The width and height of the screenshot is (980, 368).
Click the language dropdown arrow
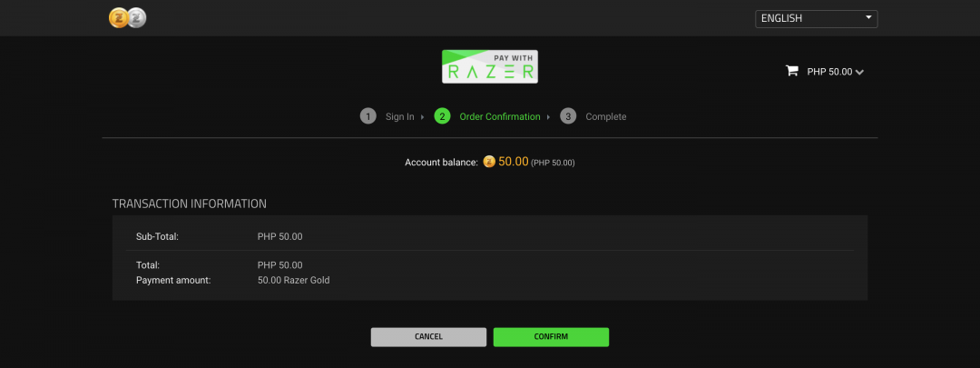tap(868, 17)
